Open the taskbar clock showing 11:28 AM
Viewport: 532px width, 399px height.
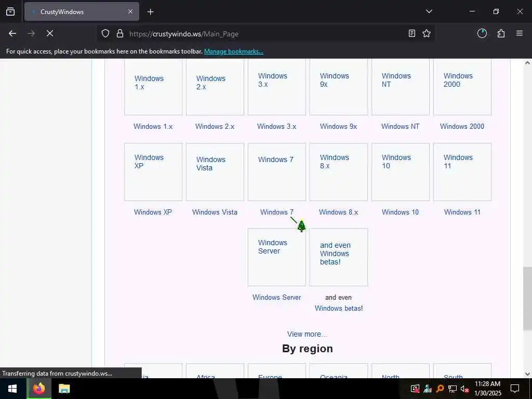[487, 389]
